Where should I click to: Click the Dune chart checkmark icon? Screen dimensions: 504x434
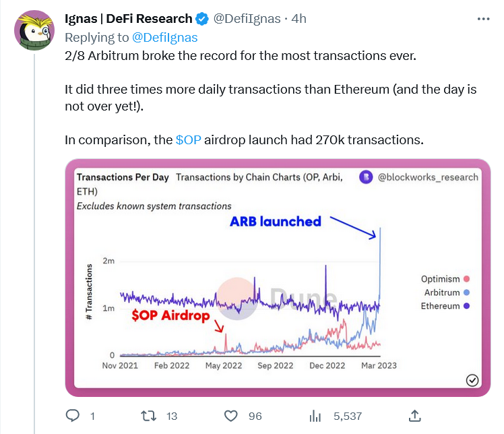coord(472,381)
